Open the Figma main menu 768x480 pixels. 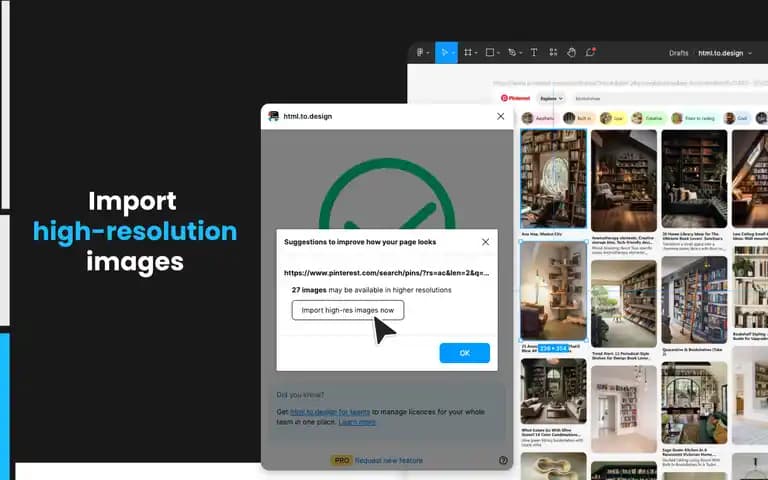(x=421, y=52)
